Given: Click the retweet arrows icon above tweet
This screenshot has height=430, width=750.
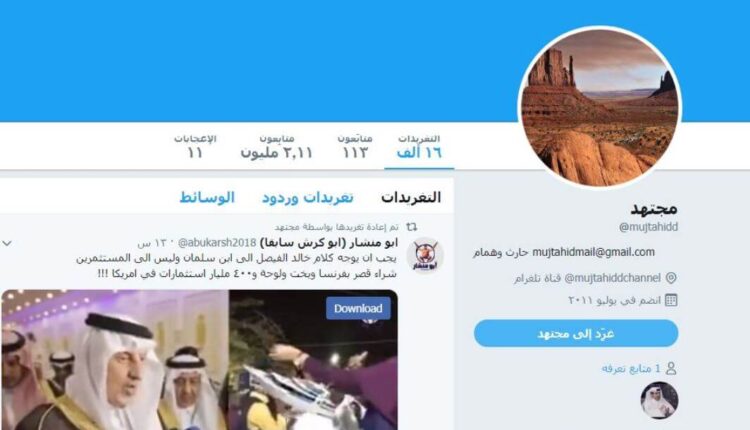Looking at the screenshot, I should [x=411, y=227].
